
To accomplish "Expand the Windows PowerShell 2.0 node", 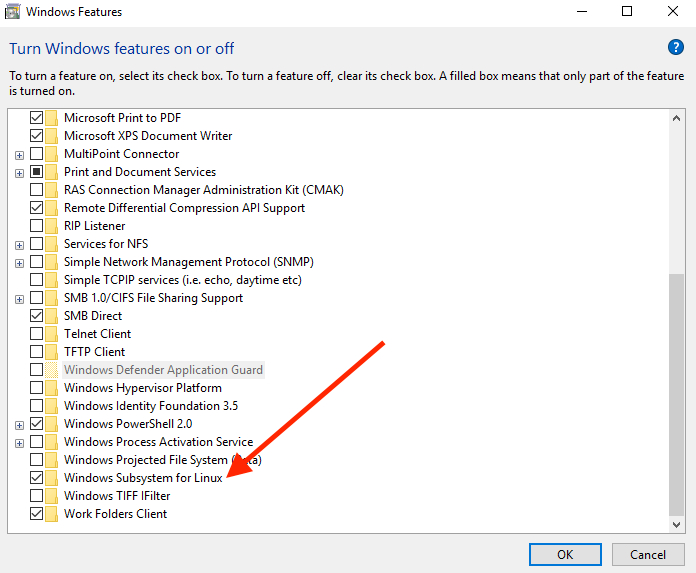I will tap(19, 424).
